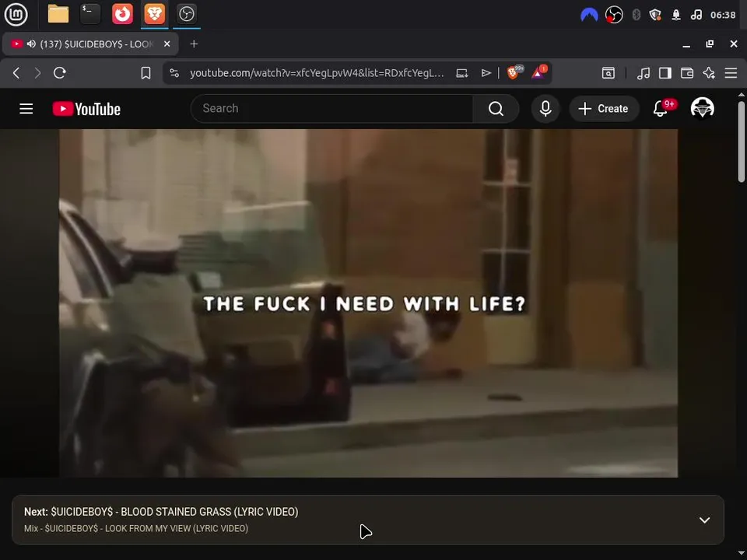The width and height of the screenshot is (747, 560).
Task: Open Brave Rewards triangle icon
Action: pos(538,72)
